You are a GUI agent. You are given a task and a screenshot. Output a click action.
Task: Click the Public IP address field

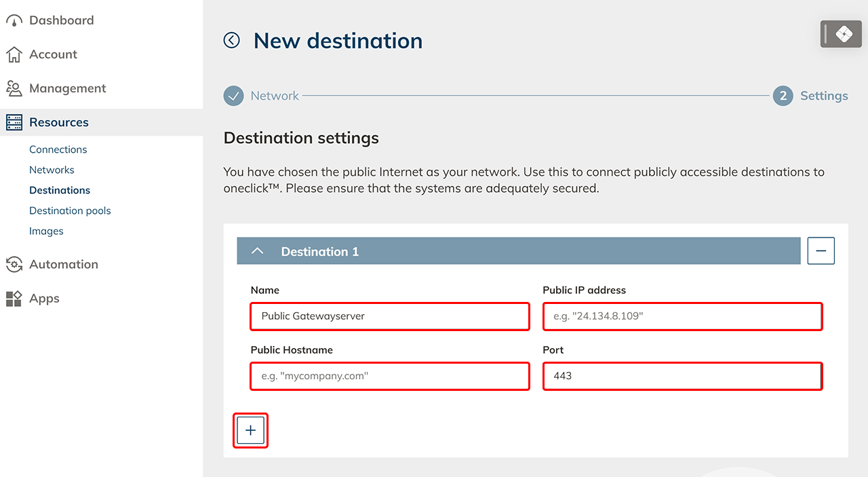coord(682,316)
